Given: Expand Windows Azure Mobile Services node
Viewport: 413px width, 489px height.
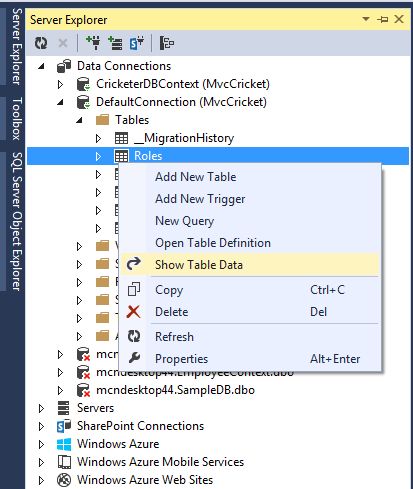Looking at the screenshot, I should [x=41, y=462].
